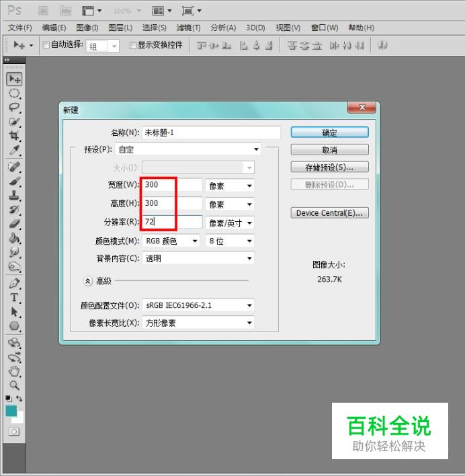
Task: Select the Eraser tool
Action: (14, 224)
